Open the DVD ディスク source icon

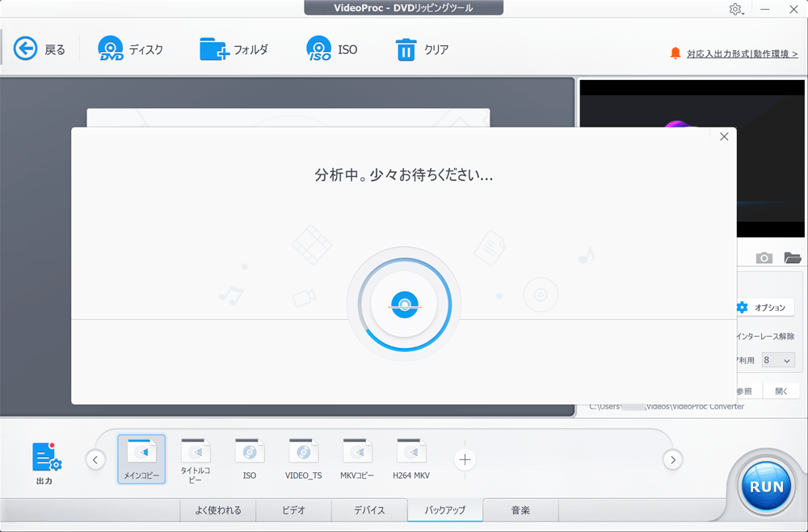click(112, 49)
